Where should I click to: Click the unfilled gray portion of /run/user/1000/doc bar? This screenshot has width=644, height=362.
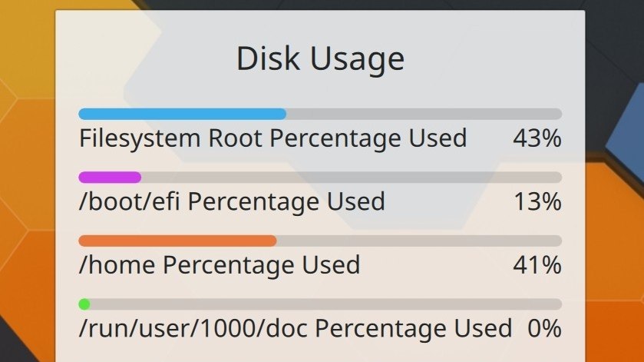click(326, 304)
